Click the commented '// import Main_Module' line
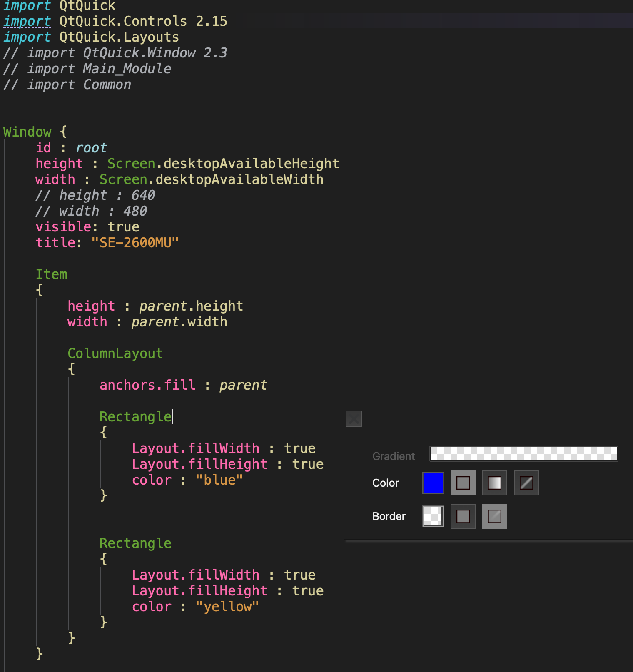 point(87,69)
